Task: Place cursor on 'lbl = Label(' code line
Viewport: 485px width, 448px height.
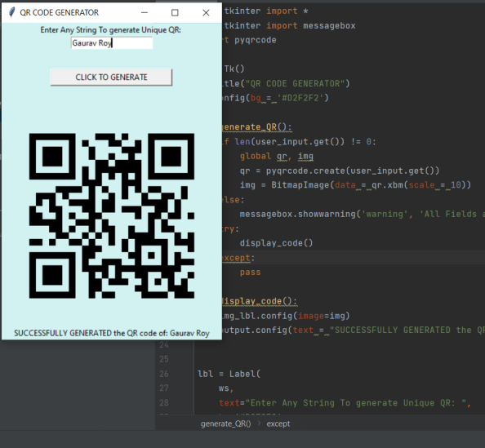Action: click(229, 374)
